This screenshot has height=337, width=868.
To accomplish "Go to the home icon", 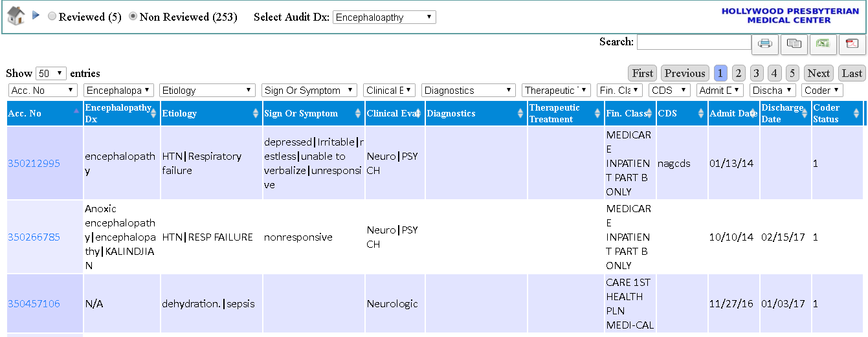I will [16, 16].
